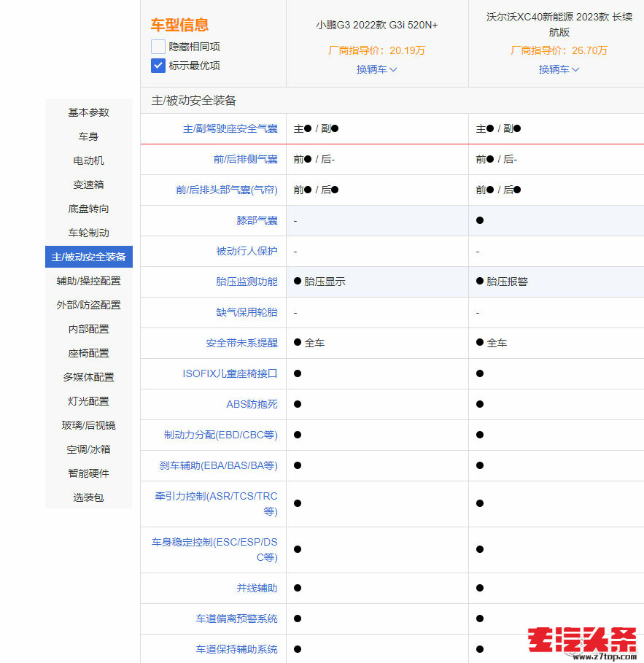Enable the 隐藏相同项 checkbox
The width and height of the screenshot is (644, 663).
[x=158, y=47]
